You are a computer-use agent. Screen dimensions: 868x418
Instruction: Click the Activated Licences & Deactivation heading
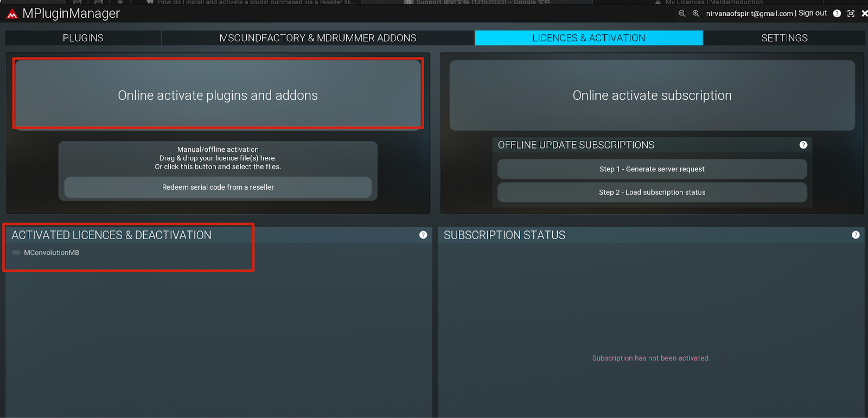tap(112, 235)
